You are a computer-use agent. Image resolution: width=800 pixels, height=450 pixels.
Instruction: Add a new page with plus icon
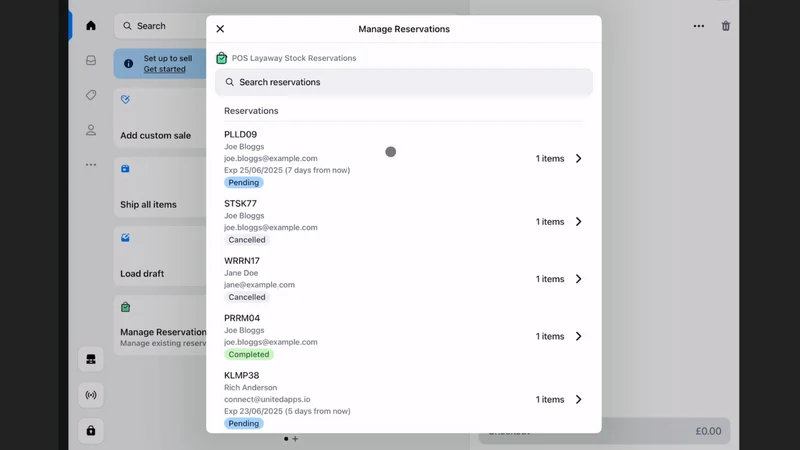(295, 439)
